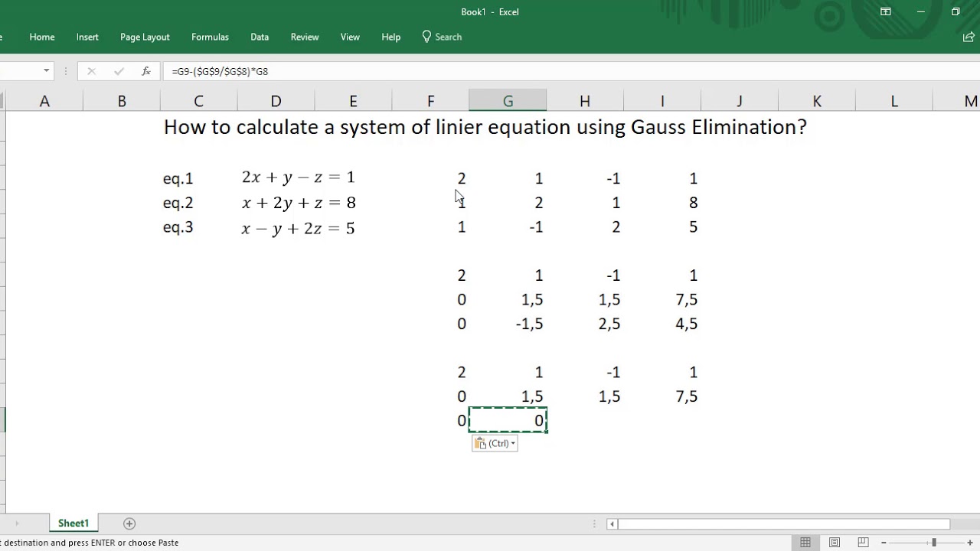
Task: Switch to Page Break Preview view
Action: click(x=864, y=543)
